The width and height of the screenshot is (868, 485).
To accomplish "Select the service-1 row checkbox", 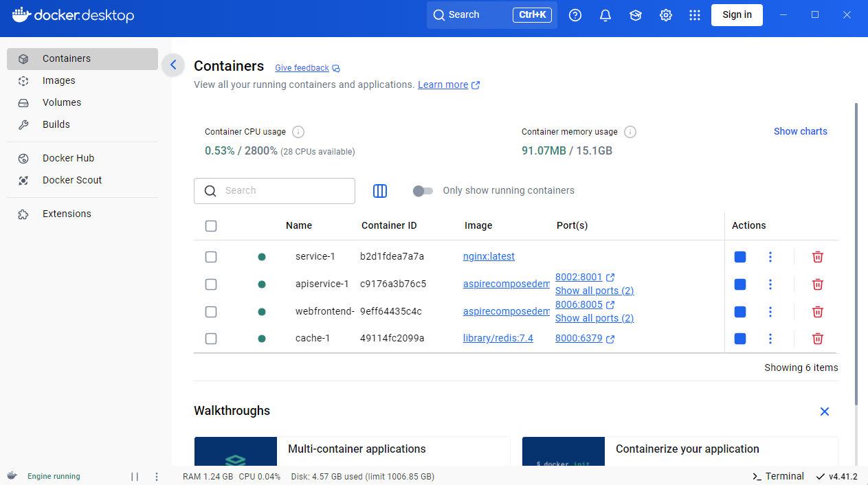I will pyautogui.click(x=211, y=257).
